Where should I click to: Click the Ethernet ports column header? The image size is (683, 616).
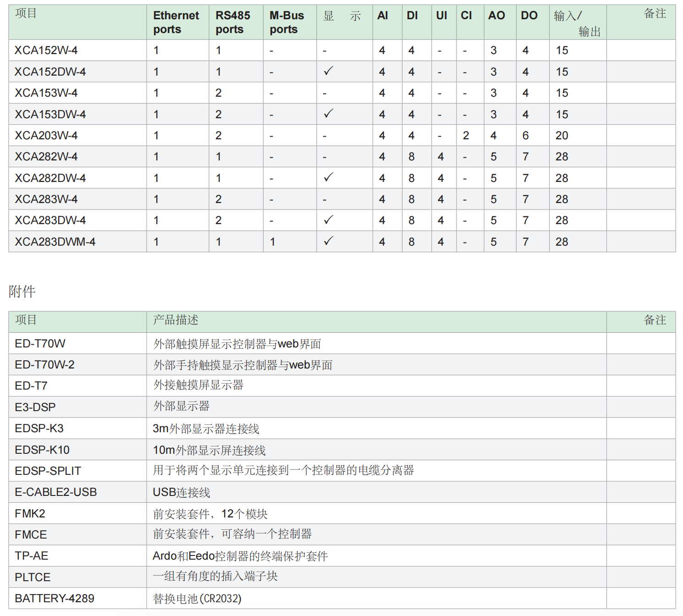(x=176, y=22)
